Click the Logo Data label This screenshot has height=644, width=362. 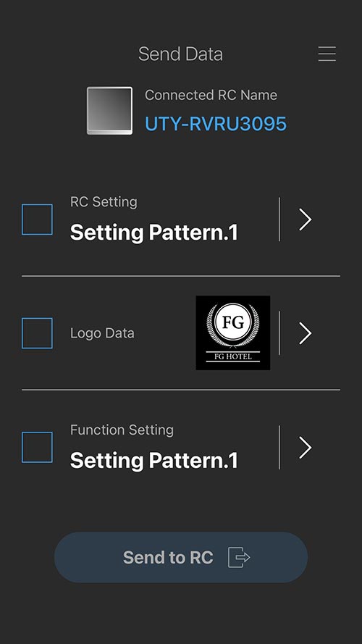tap(102, 333)
